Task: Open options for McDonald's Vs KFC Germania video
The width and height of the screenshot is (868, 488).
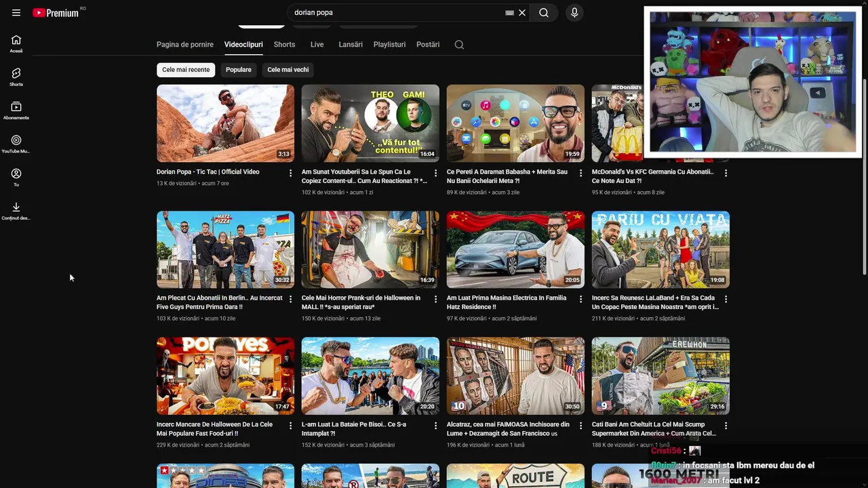Action: pos(726,174)
